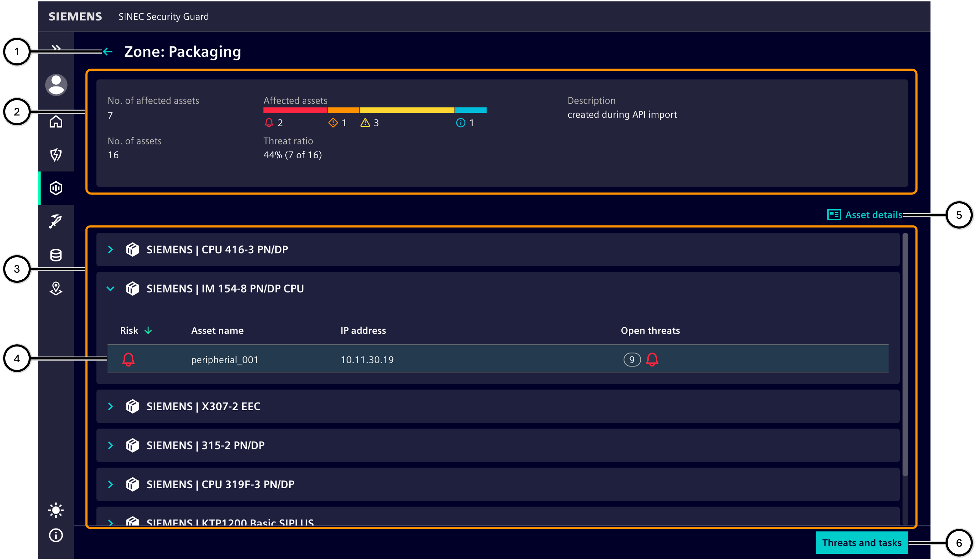976x560 pixels.
Task: Click the orange segment of the affected assets bar
Action: (343, 110)
